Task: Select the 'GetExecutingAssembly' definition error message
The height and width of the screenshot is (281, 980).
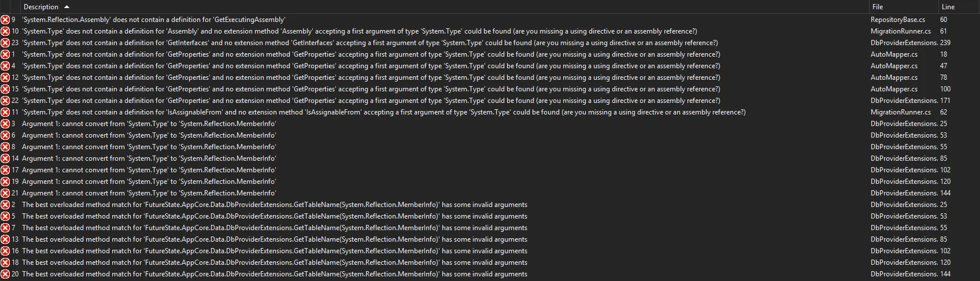Action: click(x=153, y=20)
